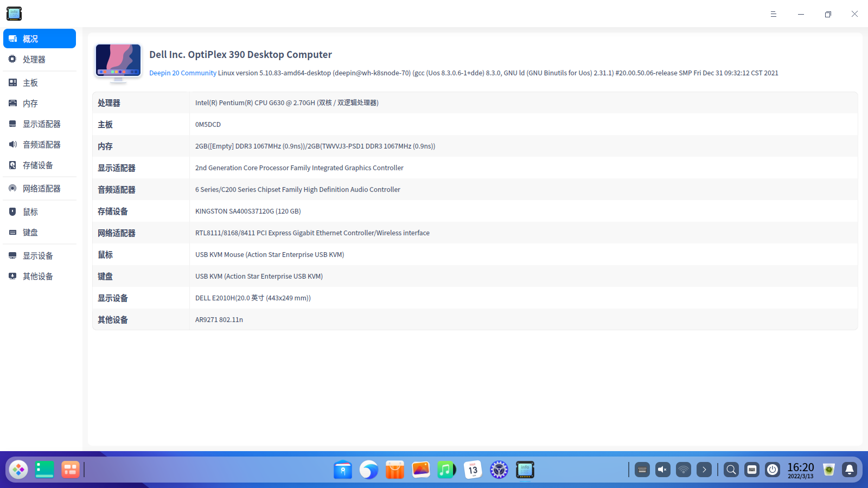Screen dimensions: 868x488
Task: Click the 存储设备 row label in table
Action: [113, 211]
